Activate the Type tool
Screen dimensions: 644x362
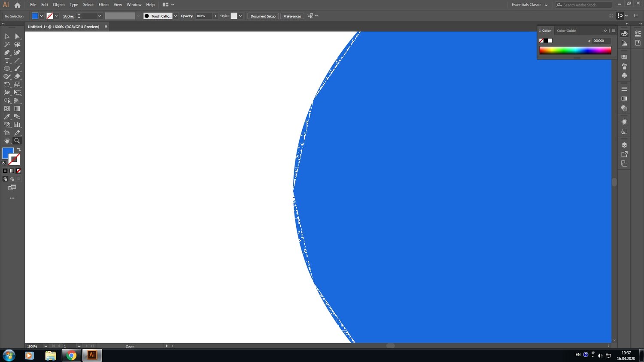(7, 60)
